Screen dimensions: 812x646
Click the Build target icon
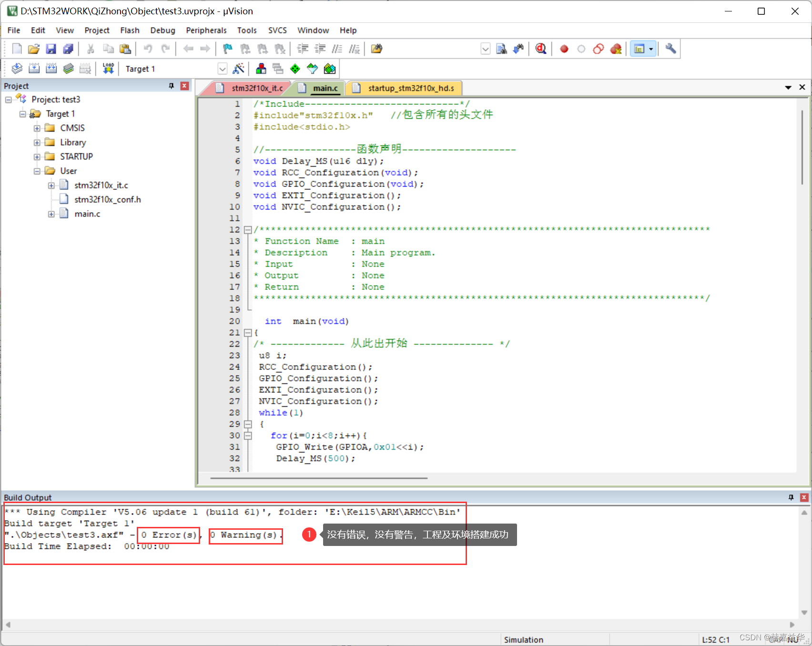34,69
